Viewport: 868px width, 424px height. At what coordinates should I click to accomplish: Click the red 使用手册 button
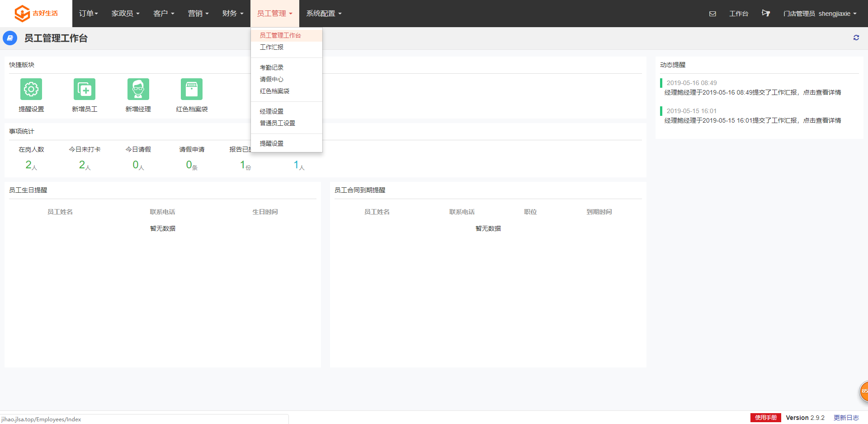click(x=766, y=418)
